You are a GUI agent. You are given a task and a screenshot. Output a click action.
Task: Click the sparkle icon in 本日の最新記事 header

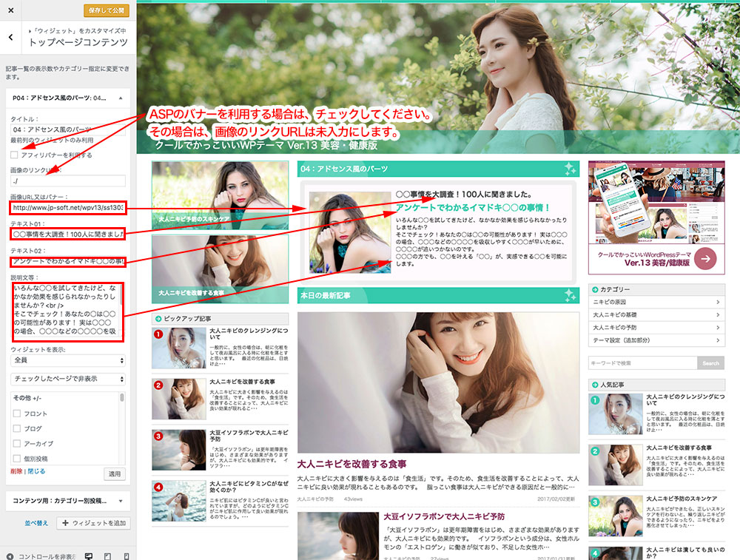coord(570,295)
